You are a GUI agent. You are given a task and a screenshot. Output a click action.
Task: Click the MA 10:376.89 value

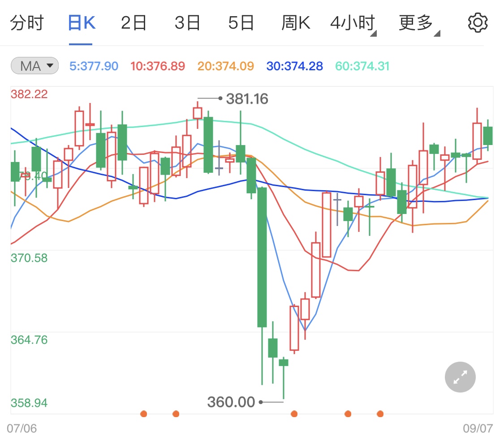(158, 66)
